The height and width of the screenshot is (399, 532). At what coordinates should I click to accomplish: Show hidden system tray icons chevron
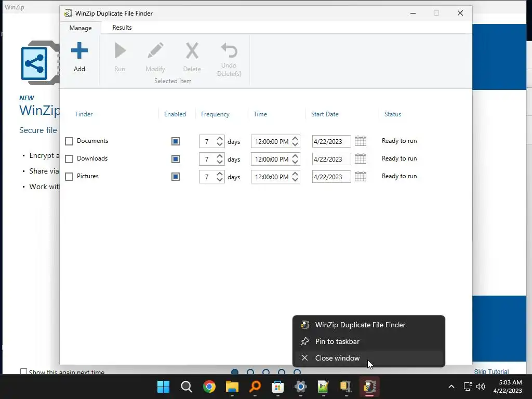click(451, 387)
